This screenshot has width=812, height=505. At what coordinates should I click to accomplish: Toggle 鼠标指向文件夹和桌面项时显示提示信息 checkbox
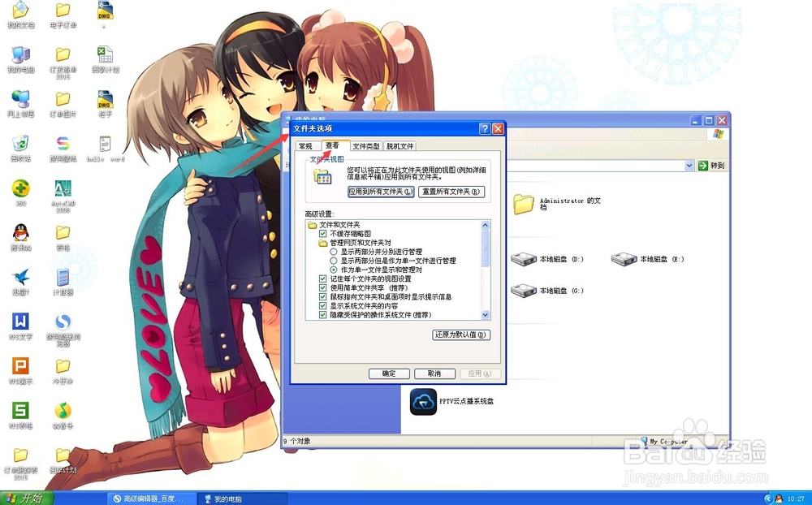click(323, 297)
